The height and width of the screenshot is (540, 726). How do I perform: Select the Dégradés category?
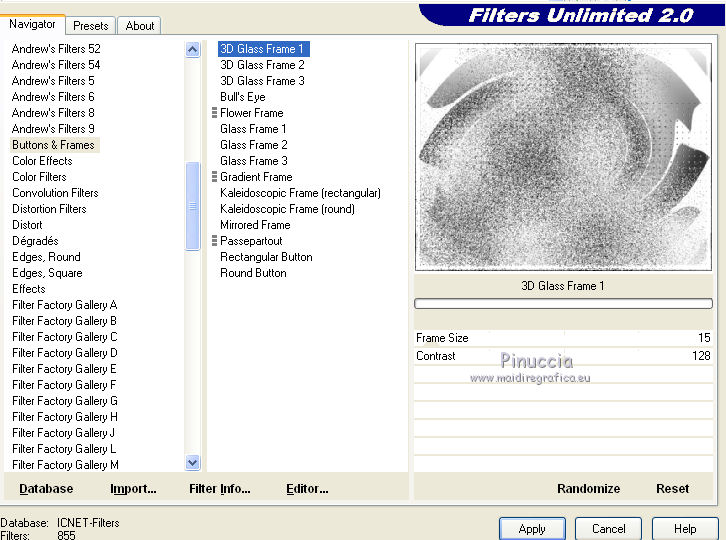(35, 241)
